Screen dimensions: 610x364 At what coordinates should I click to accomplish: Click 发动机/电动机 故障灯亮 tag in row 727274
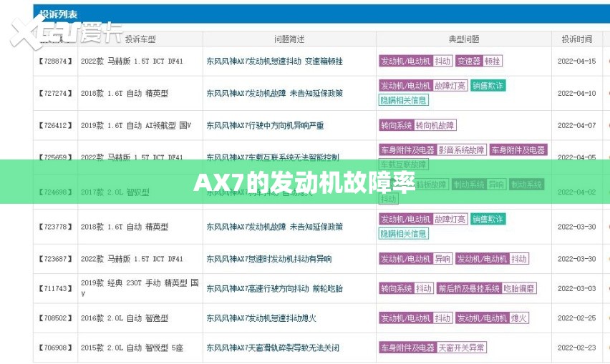point(423,86)
